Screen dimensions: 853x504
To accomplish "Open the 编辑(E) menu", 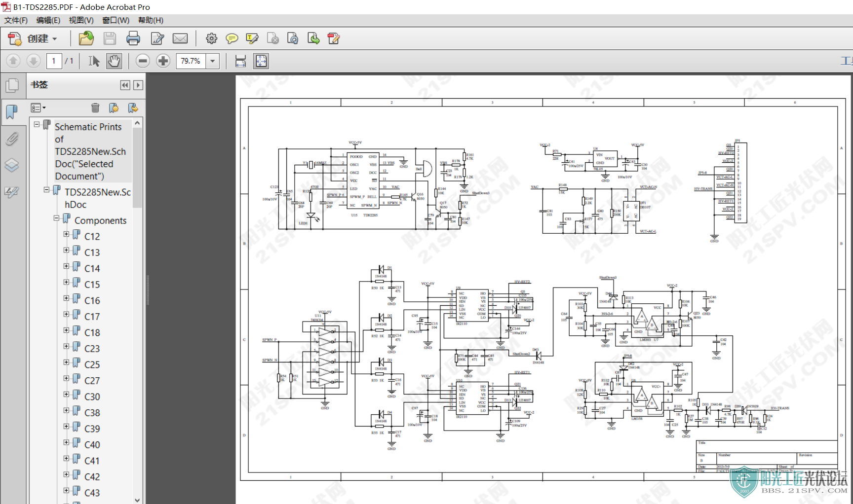I will pos(48,20).
